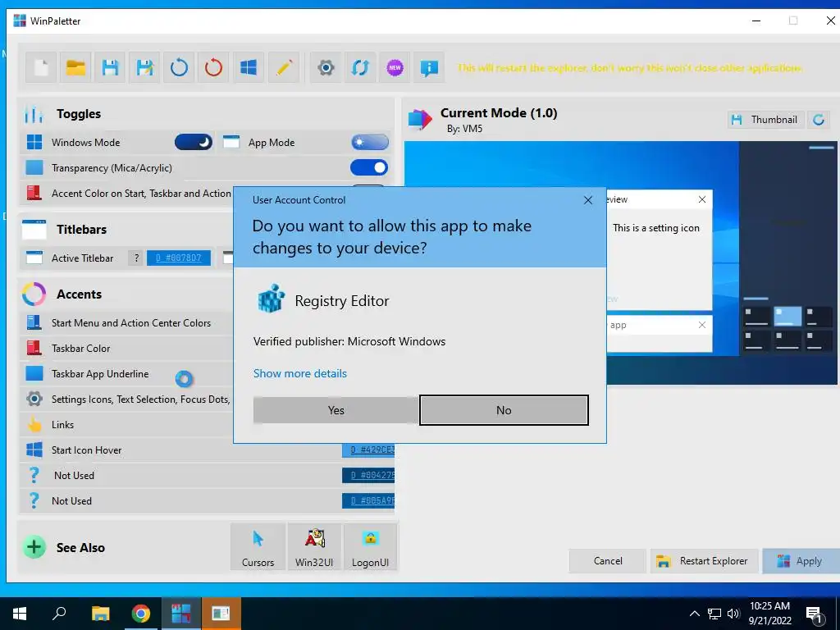Open the #005A9E color swatch

coord(368,500)
